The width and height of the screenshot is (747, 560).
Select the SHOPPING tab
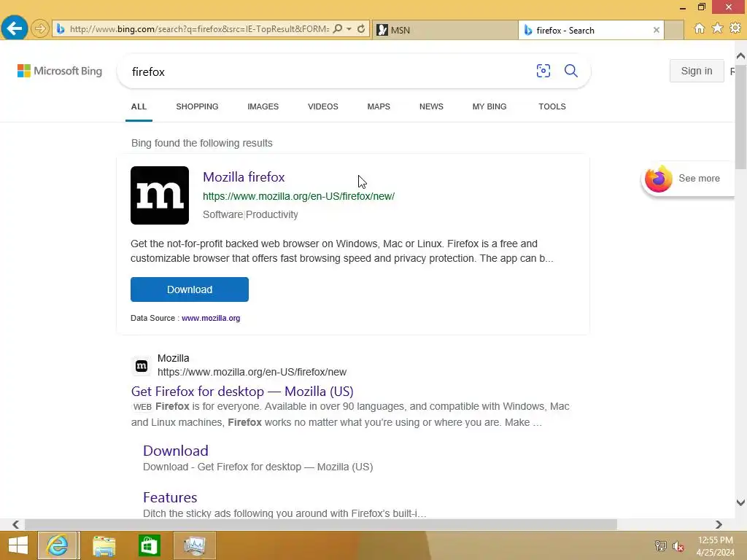tap(197, 106)
